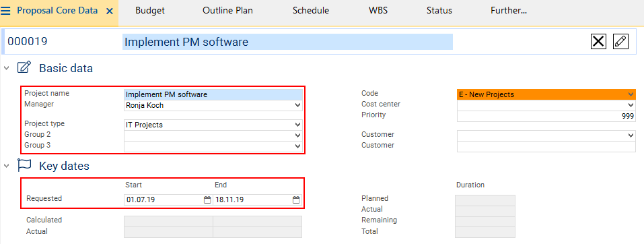Click the second Customer text field
644x244 pixels.
546,146
